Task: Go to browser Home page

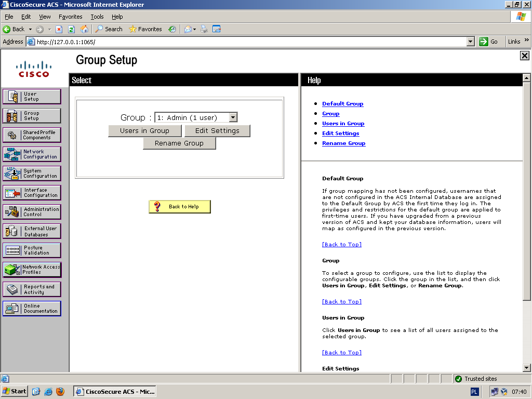Action: pyautogui.click(x=84, y=29)
